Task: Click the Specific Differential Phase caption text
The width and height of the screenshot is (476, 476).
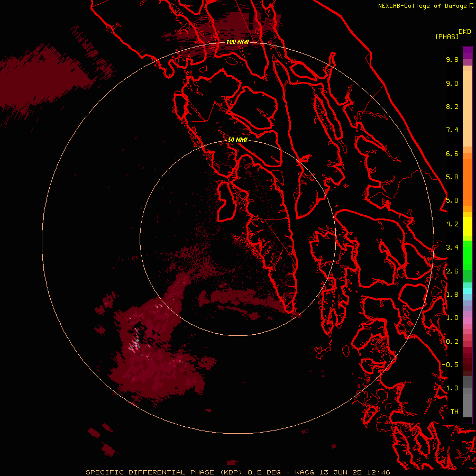Action: point(164,472)
